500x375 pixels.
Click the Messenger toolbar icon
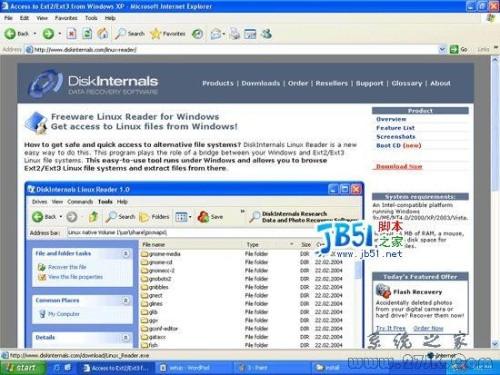tap(267, 34)
